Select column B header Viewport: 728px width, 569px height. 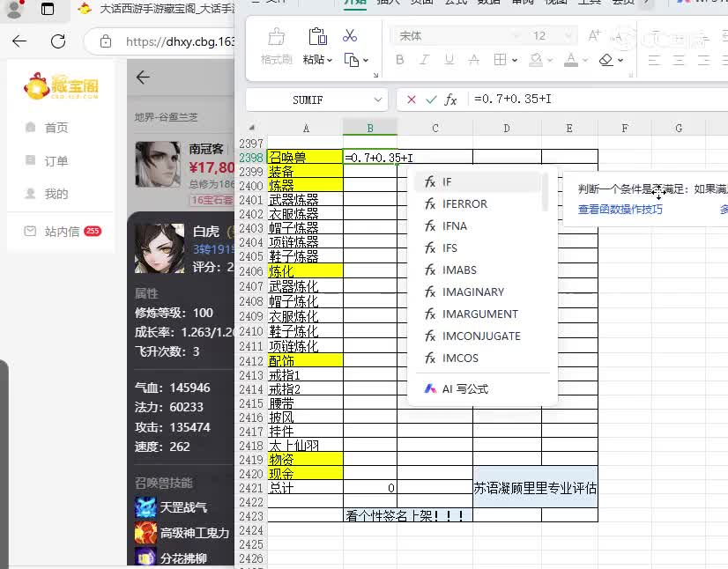(x=370, y=128)
